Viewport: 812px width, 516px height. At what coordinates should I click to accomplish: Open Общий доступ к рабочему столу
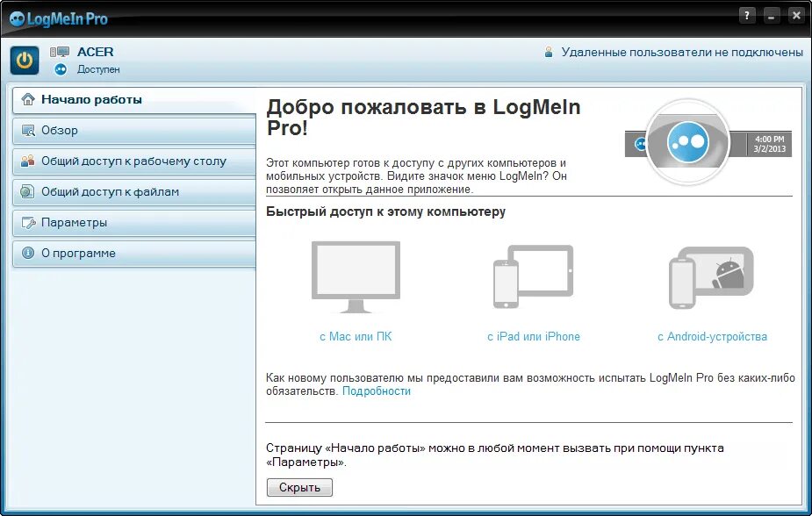tap(134, 161)
